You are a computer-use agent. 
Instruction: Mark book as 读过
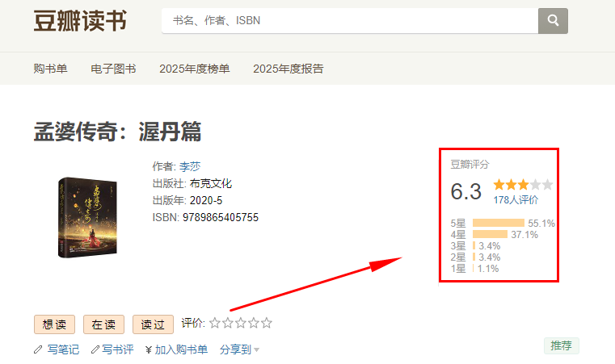coord(153,324)
